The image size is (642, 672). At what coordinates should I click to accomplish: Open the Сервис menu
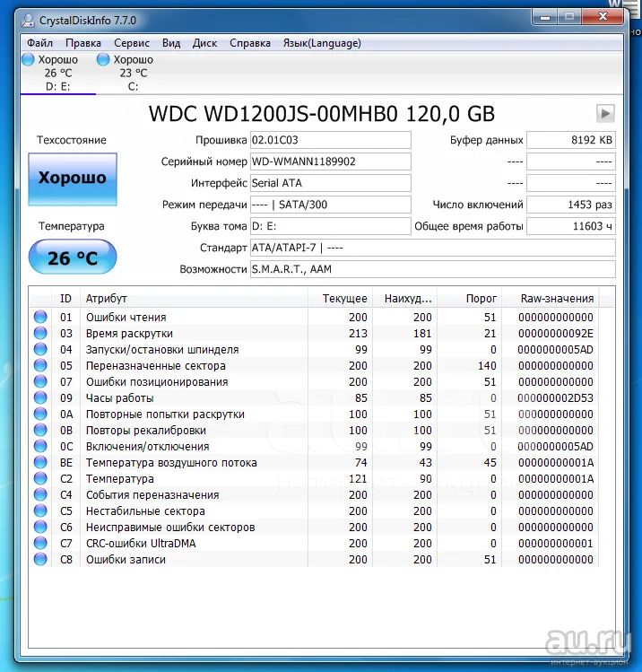pos(132,43)
